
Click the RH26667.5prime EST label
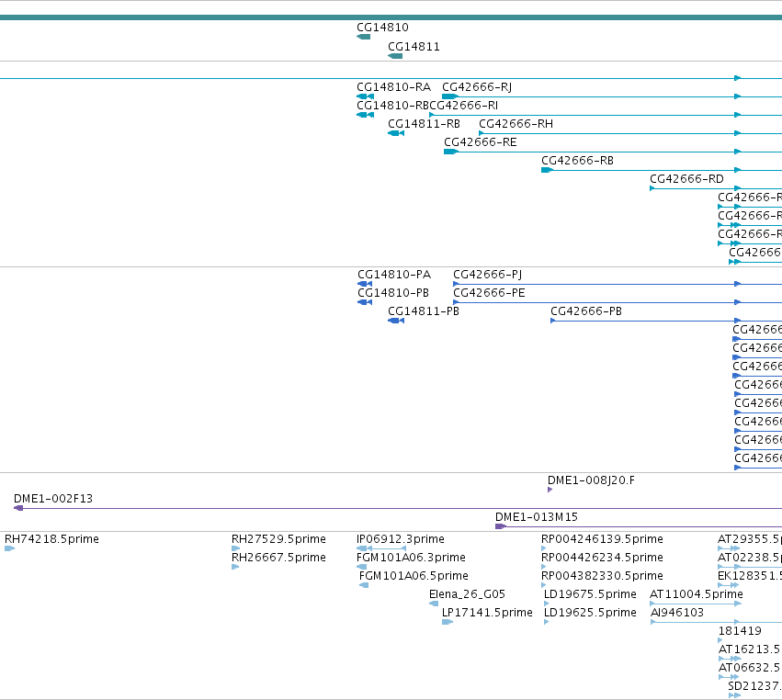pos(278,558)
